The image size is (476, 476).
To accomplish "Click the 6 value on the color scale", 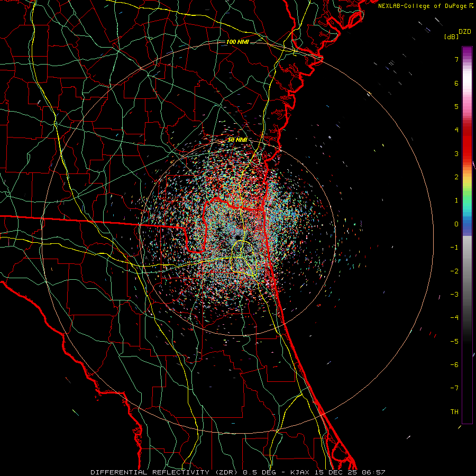I will coord(456,83).
